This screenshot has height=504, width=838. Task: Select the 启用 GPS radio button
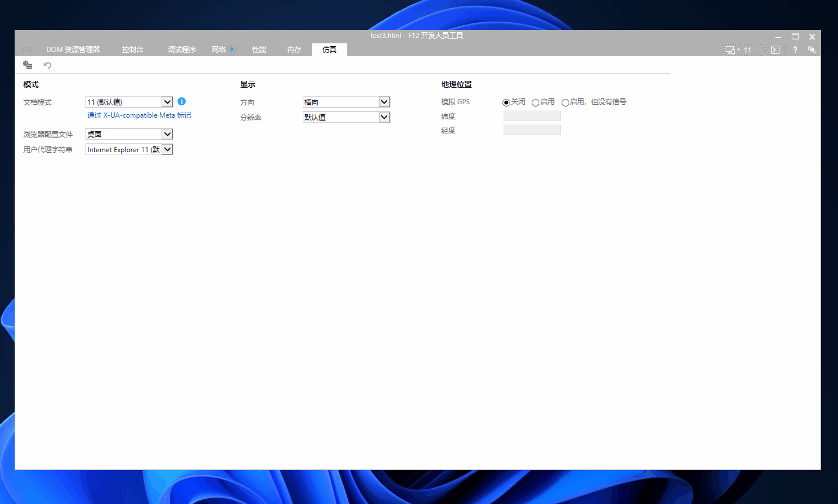[535, 102]
